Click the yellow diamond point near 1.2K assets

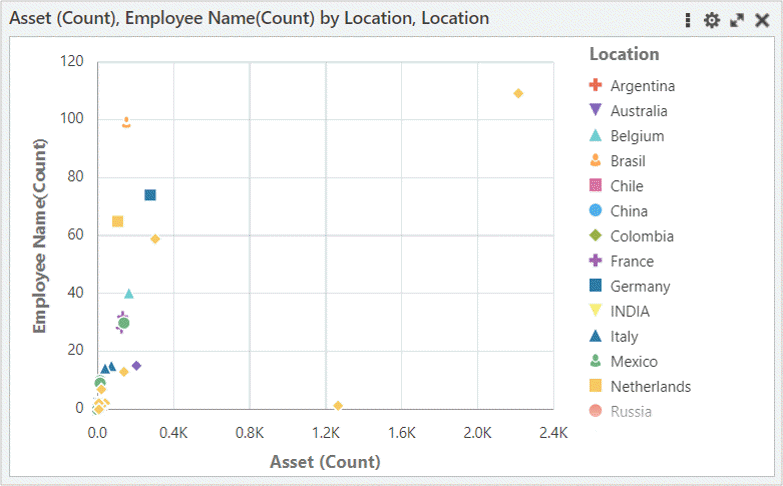click(338, 406)
